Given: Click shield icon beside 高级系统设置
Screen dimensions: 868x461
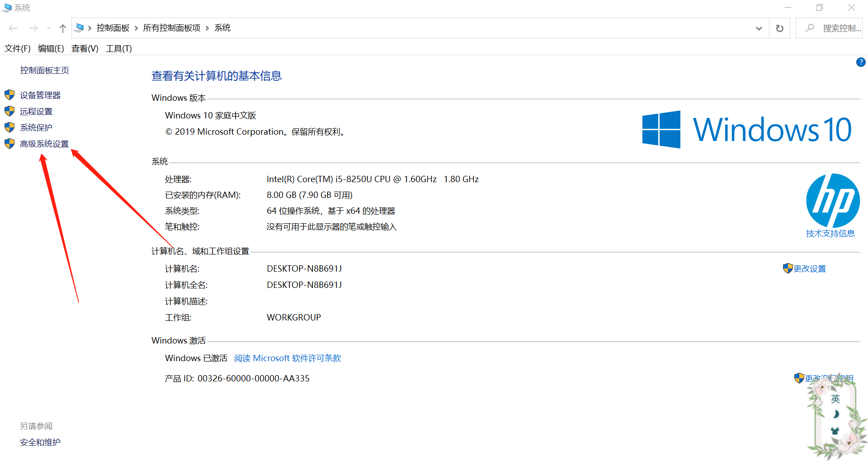Looking at the screenshot, I should tap(9, 144).
